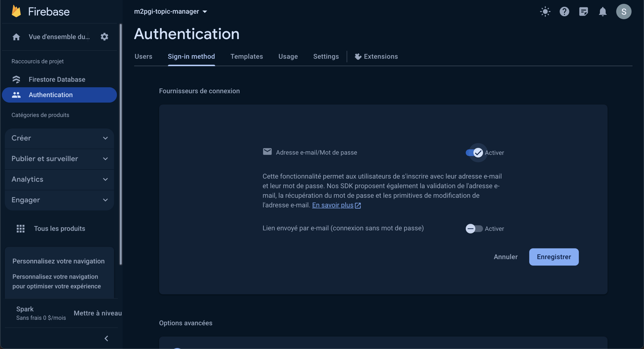Viewport: 644px width, 349px height.
Task: Click the Enregistrer button
Action: 554,257
